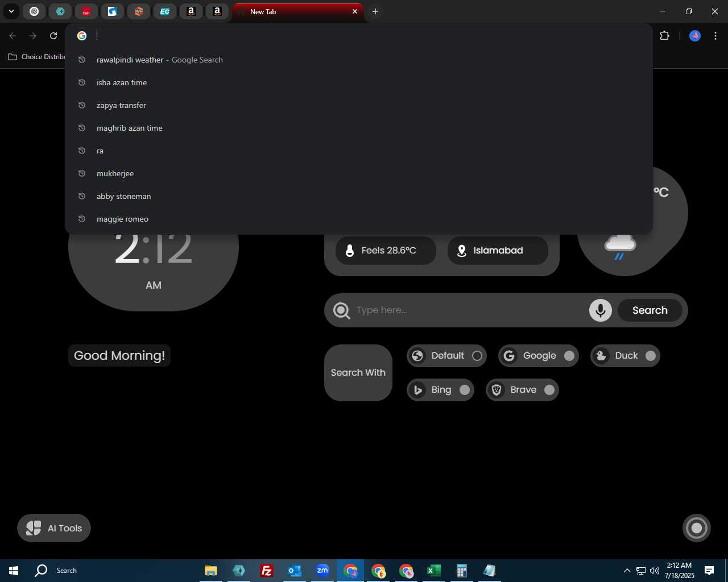Viewport: 728px width, 582px height.
Task: Pick 'maggie romeo' suggestion
Action: point(359,219)
